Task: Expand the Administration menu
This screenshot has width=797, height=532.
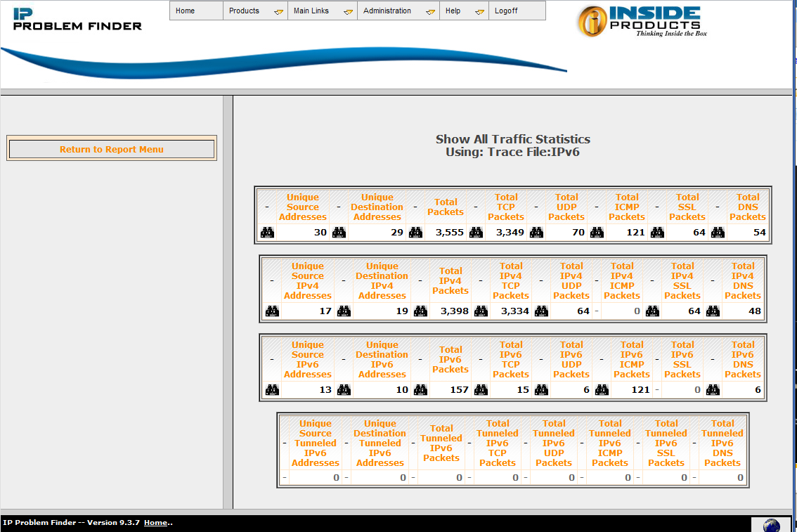Action: [398, 11]
